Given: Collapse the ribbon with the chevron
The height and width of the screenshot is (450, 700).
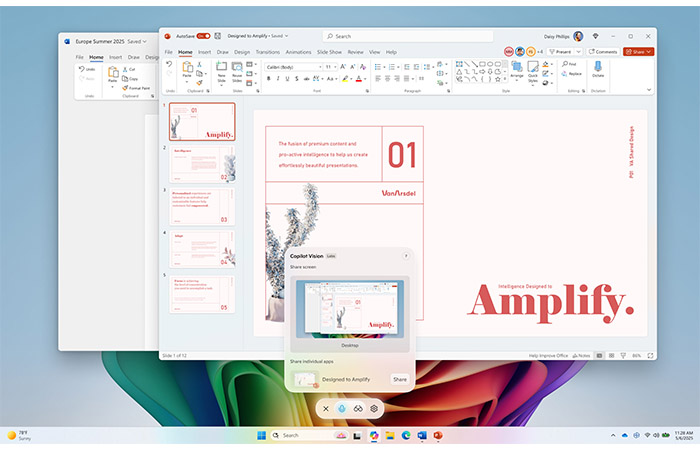Looking at the screenshot, I should (649, 90).
